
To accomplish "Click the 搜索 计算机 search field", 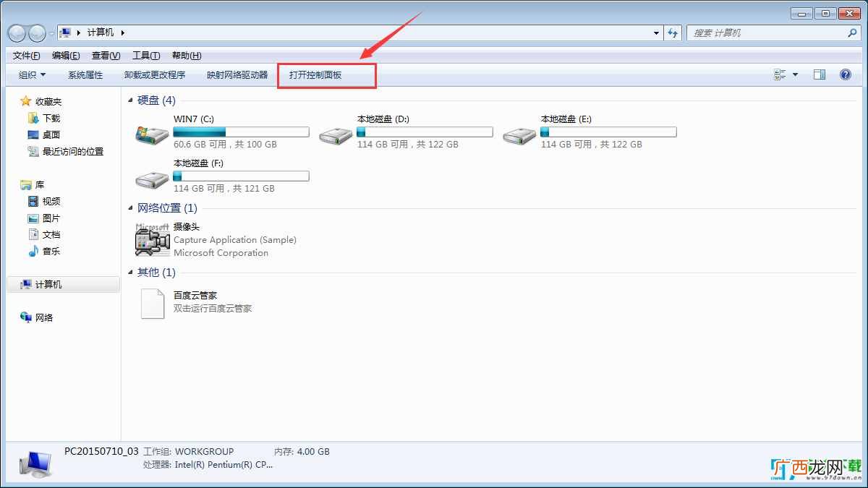I will click(x=768, y=33).
